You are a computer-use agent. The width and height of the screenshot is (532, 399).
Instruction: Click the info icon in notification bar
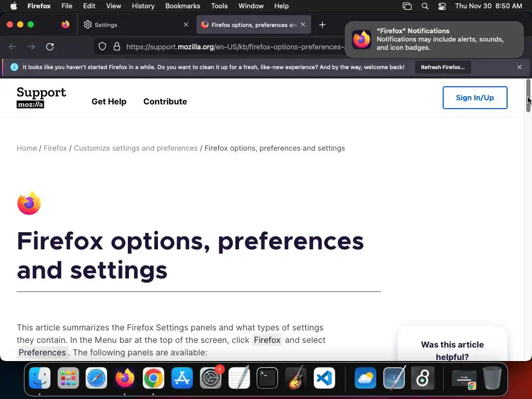tap(14, 67)
